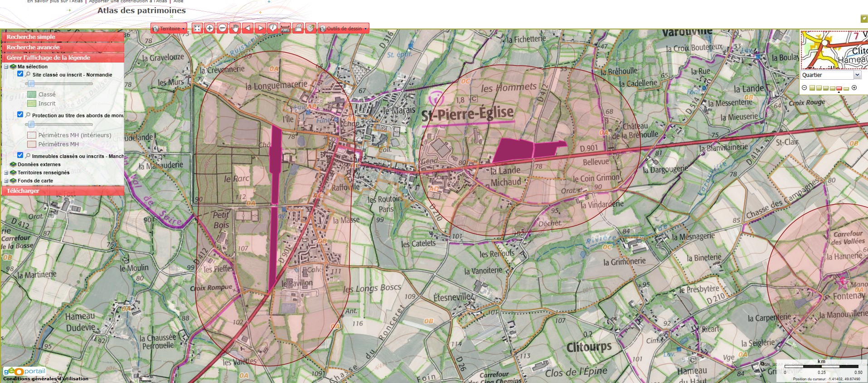
Task: Select the last zoom level block
Action: (846, 89)
